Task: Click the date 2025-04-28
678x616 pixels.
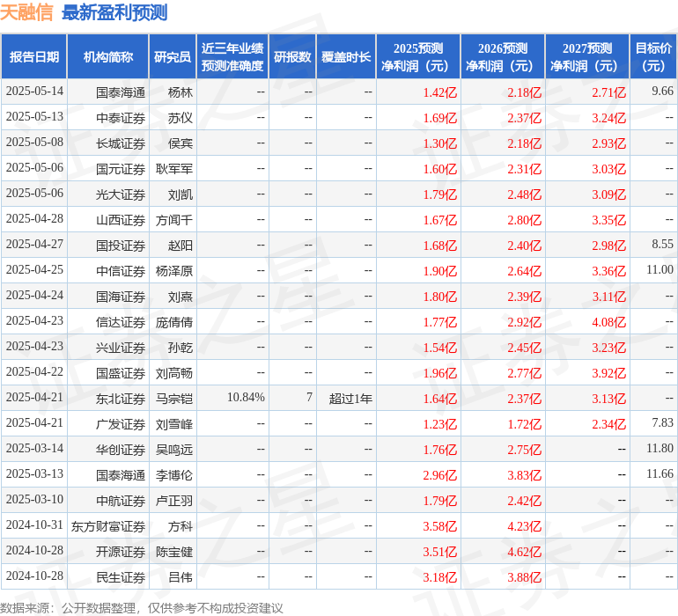Action: pos(34,219)
